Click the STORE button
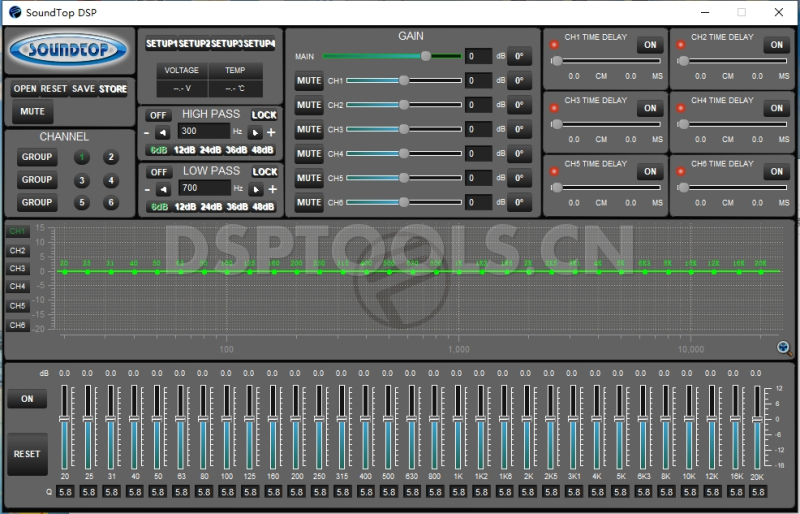800x514 pixels. click(113, 89)
